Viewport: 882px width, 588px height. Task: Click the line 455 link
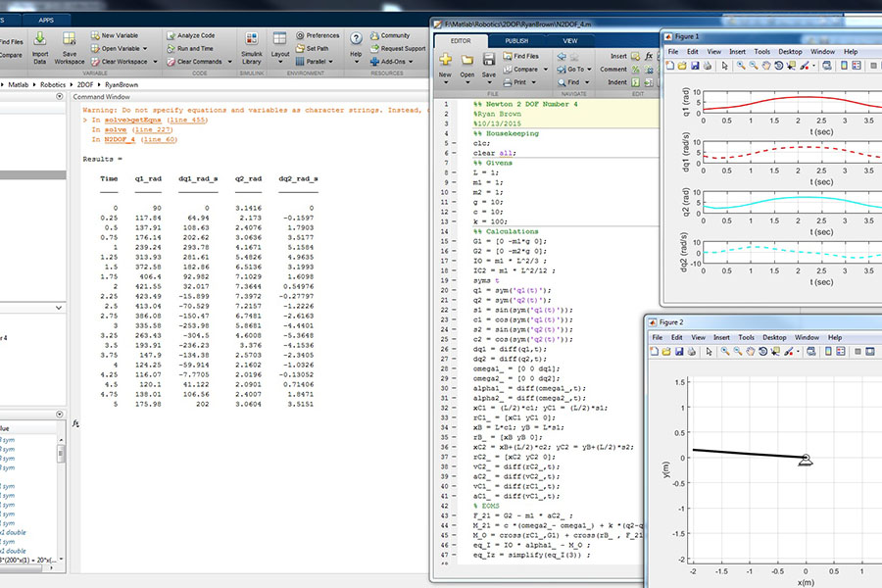187,120
